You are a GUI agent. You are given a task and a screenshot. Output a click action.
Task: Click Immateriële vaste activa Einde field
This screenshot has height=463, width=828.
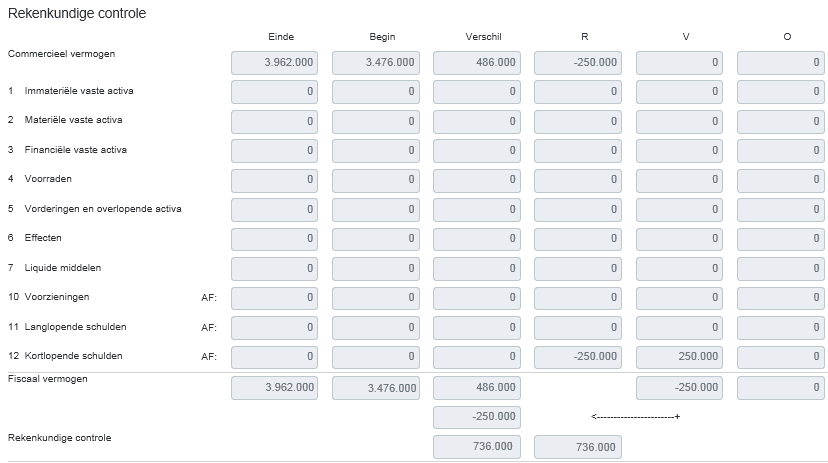click(275, 92)
